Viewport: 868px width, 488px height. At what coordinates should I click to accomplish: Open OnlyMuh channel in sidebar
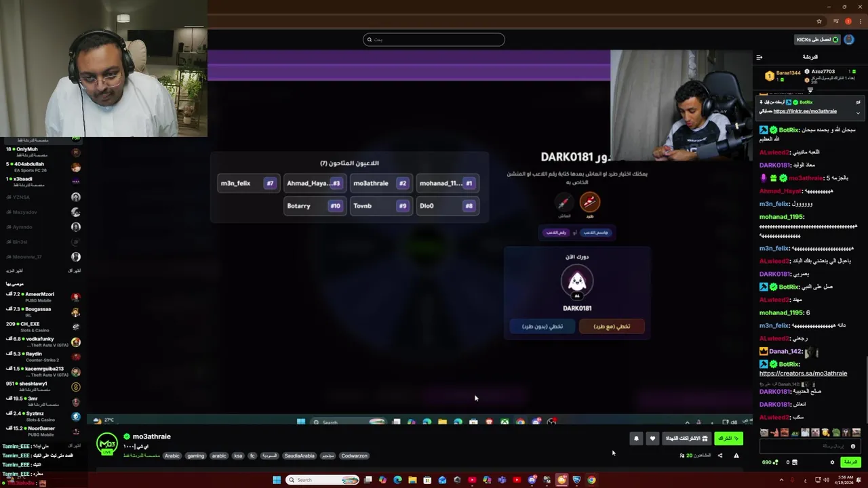[42, 152]
